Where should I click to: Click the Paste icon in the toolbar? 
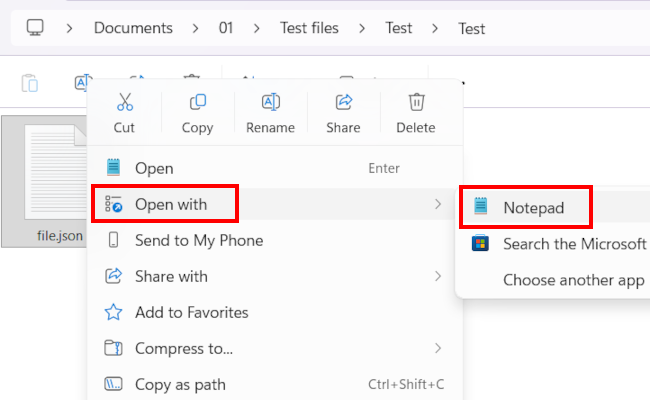tap(29, 83)
